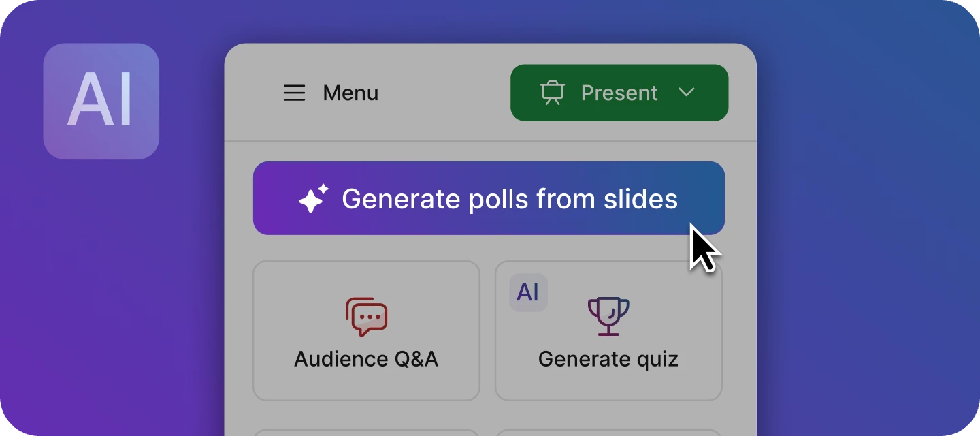The width and height of the screenshot is (980, 436).
Task: Click the sparkle AI stars icon
Action: point(314,199)
